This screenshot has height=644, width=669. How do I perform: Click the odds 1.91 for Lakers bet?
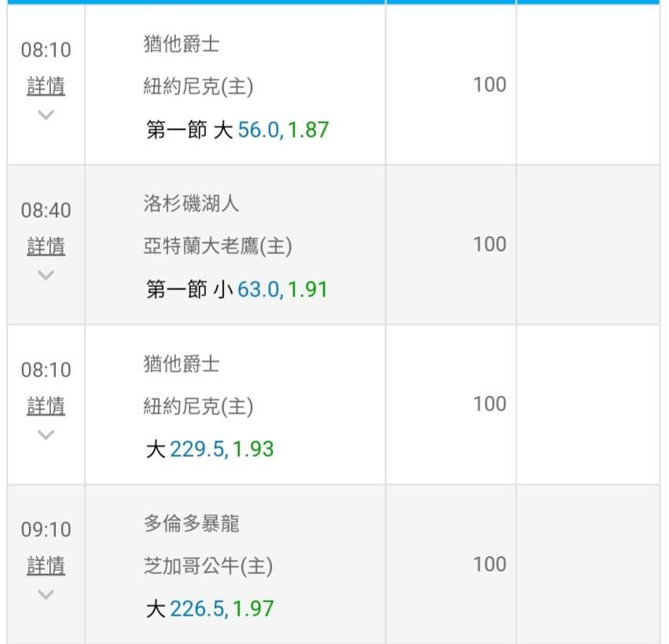(307, 290)
